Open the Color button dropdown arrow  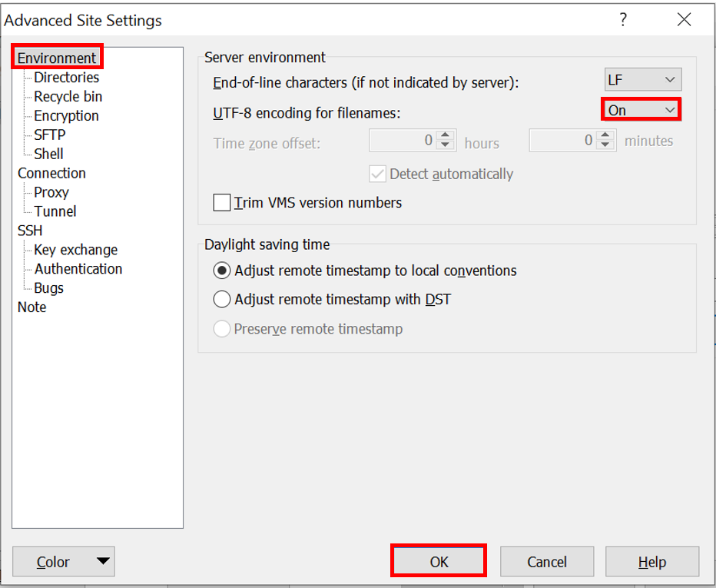tap(103, 562)
